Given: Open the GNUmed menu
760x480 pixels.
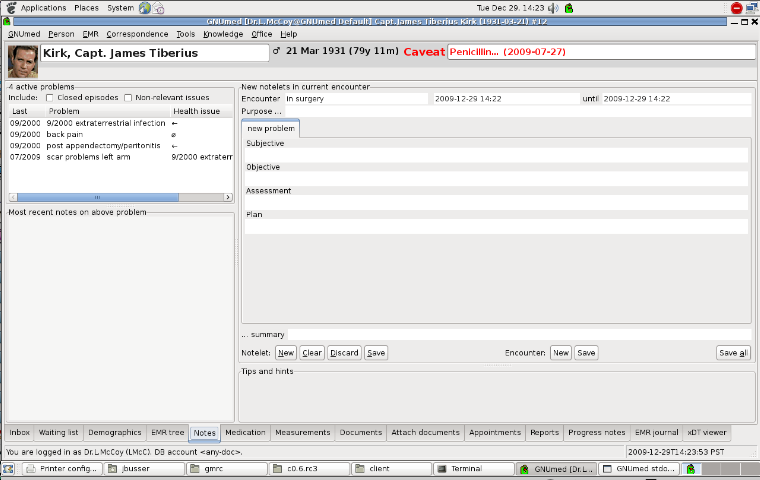Looking at the screenshot, I should [x=24, y=34].
